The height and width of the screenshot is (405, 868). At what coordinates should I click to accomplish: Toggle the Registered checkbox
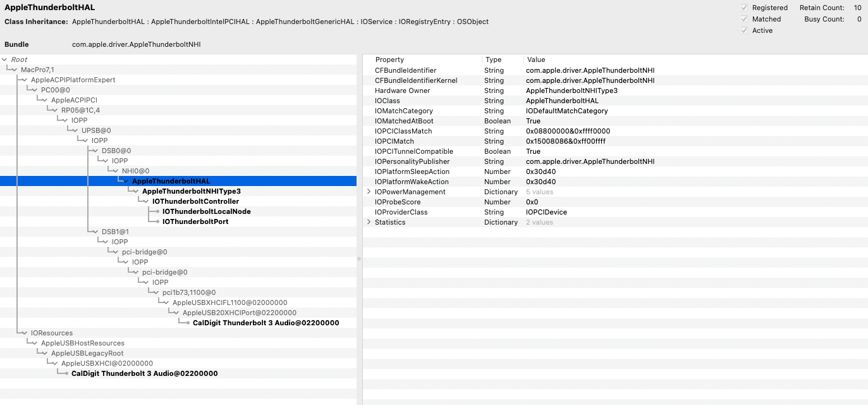pyautogui.click(x=744, y=8)
